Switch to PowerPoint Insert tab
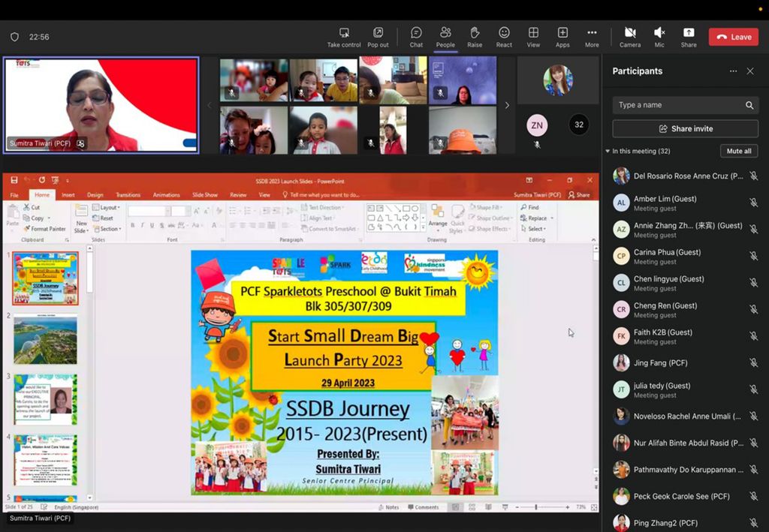This screenshot has width=769, height=532. [68, 195]
